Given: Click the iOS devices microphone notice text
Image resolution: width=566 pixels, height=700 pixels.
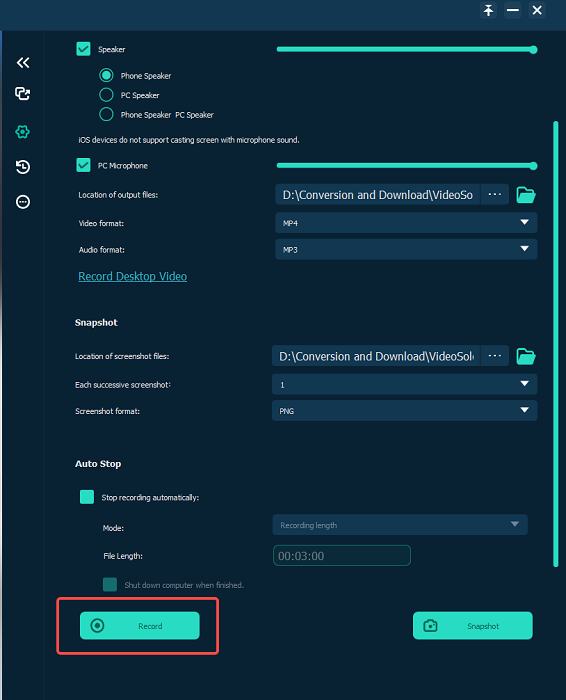Looking at the screenshot, I should (189, 140).
